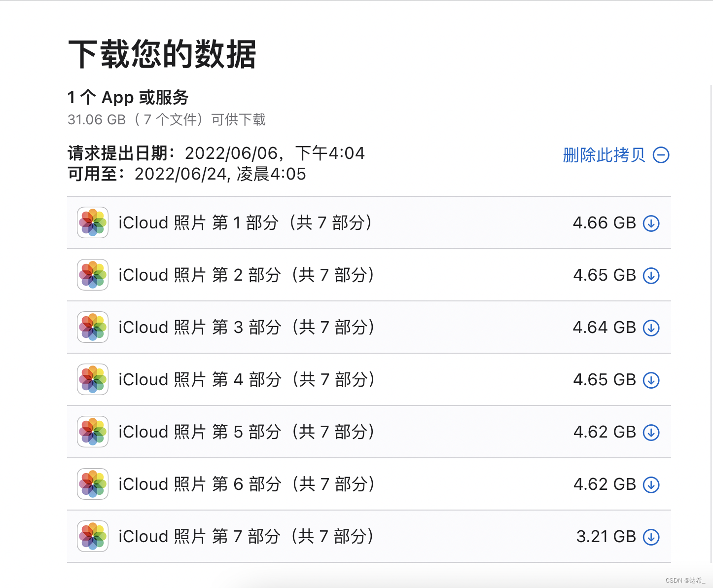Download iCloud Photos part 4 of 7

point(651,380)
